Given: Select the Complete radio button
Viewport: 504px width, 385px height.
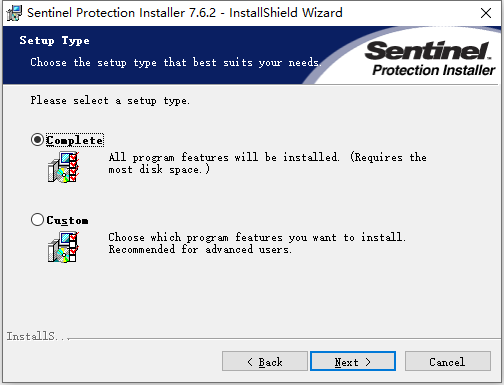Looking at the screenshot, I should coord(37,140).
